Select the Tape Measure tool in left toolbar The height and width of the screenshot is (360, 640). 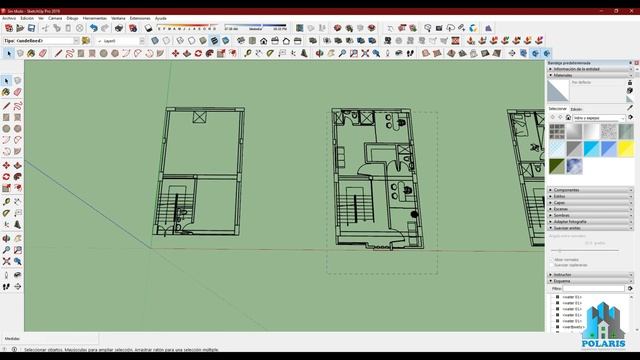coord(6,202)
